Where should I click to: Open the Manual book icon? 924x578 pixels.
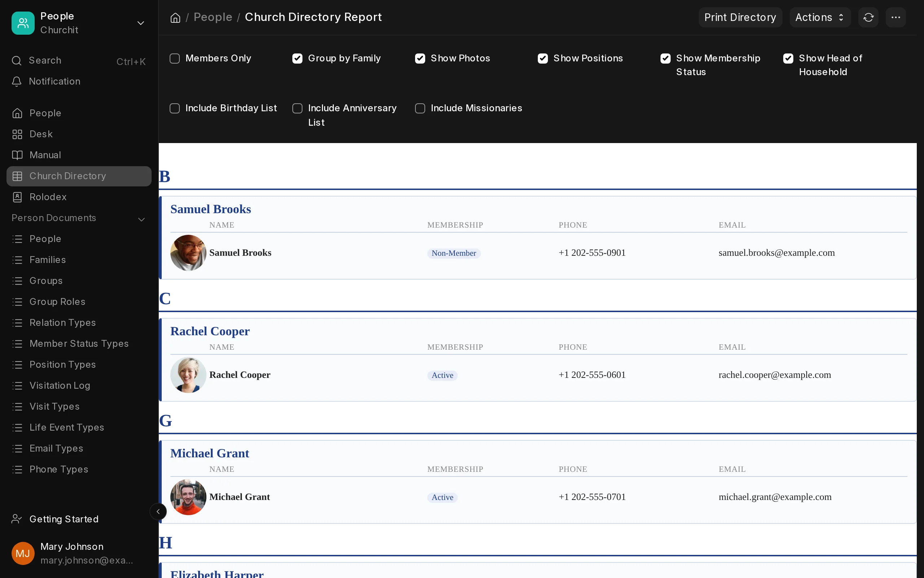coord(17,155)
